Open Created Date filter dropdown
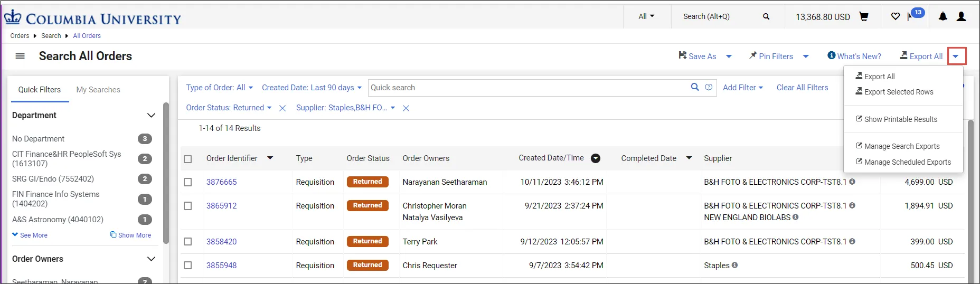 (312, 88)
